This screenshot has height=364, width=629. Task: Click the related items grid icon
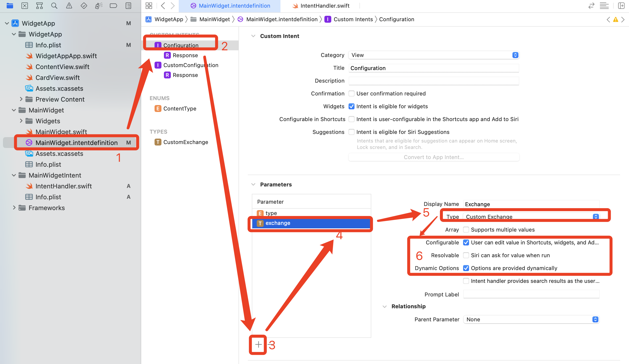[x=149, y=5]
